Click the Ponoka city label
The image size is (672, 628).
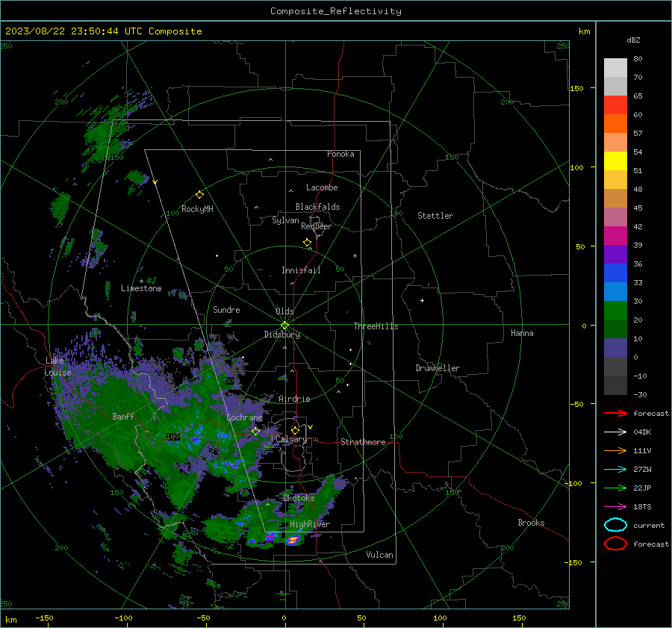[340, 154]
